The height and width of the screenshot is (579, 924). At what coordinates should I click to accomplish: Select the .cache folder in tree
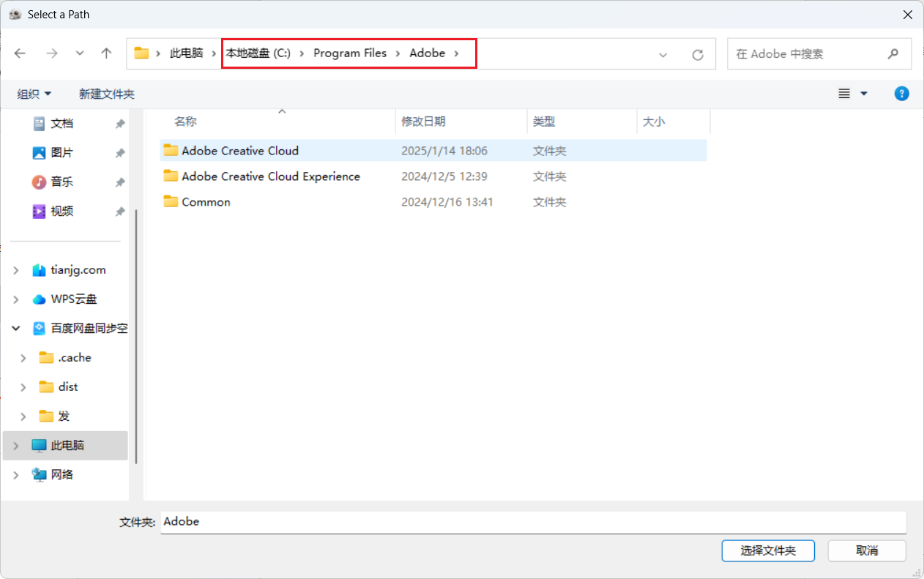click(75, 358)
